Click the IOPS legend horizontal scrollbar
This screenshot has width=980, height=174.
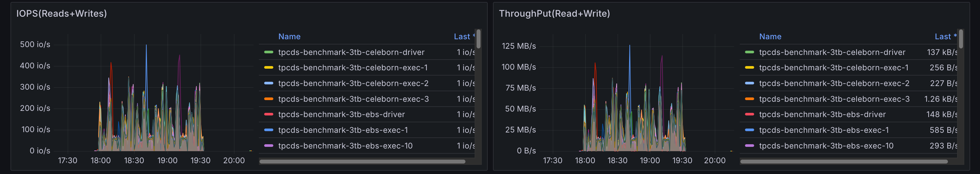362,162
